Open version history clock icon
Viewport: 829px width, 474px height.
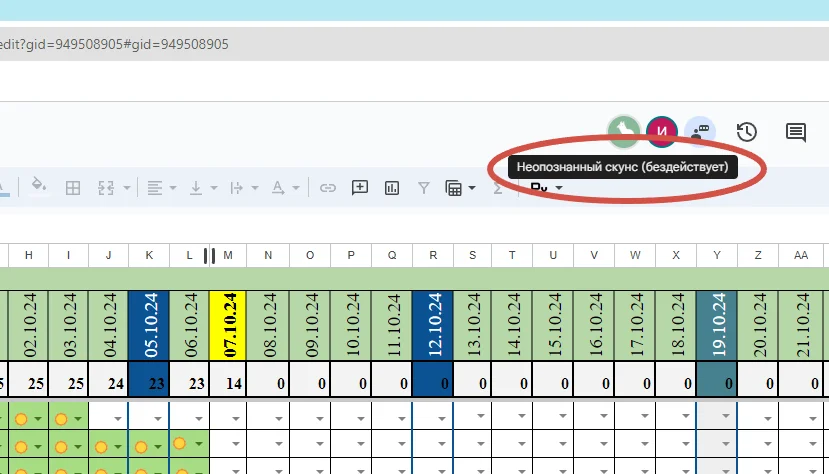point(747,132)
